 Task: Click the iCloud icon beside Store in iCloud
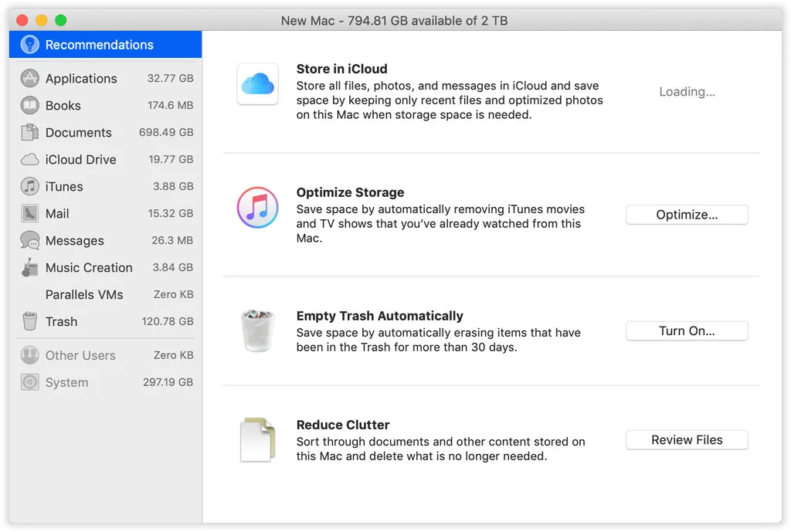tap(258, 83)
